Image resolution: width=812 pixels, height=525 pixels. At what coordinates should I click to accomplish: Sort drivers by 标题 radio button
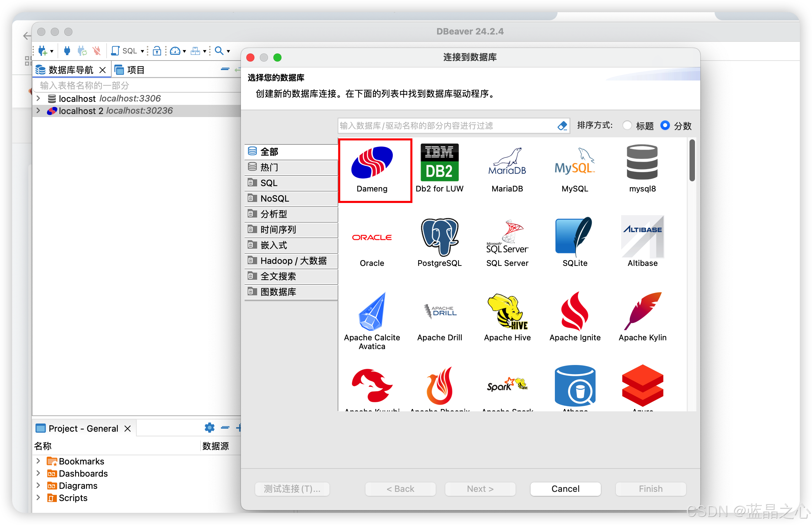point(627,125)
